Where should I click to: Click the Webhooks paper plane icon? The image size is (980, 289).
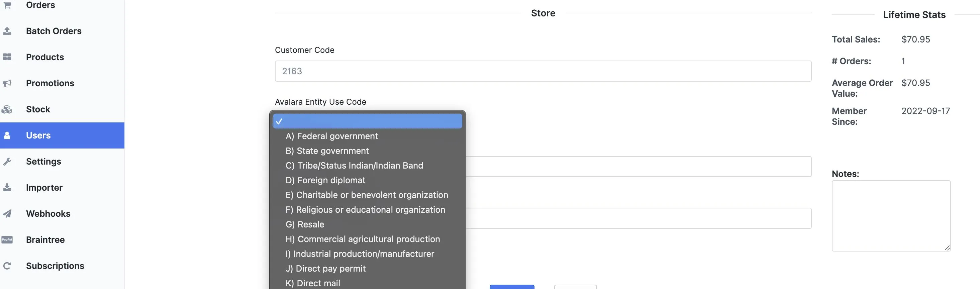click(7, 214)
